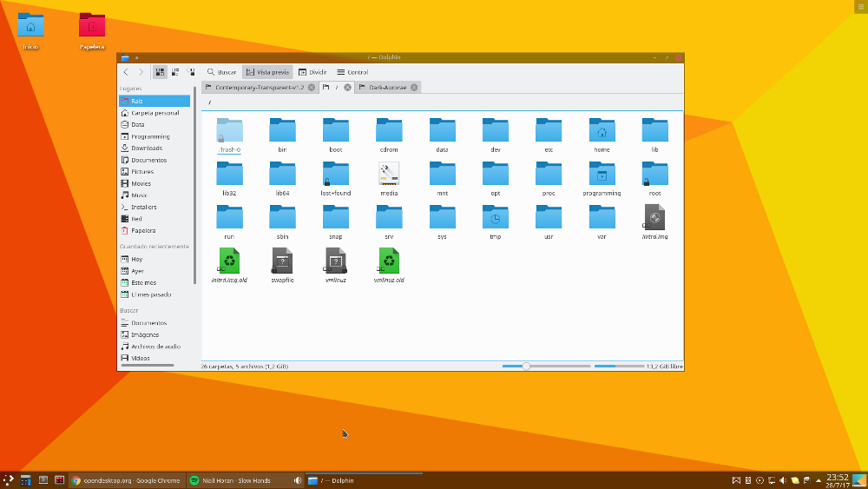868x489 pixels.
Task: Select the .Trash-0 folder
Action: 229,135
